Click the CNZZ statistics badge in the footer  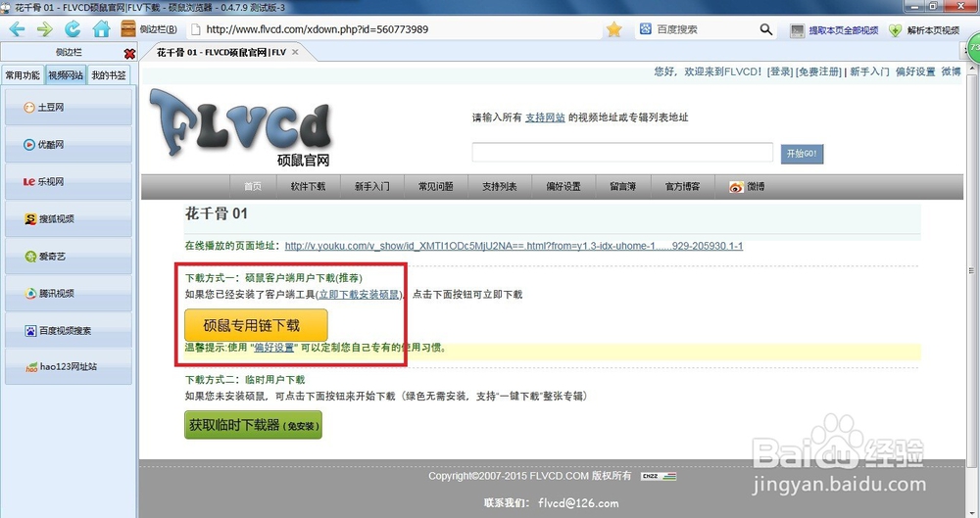pos(659,476)
